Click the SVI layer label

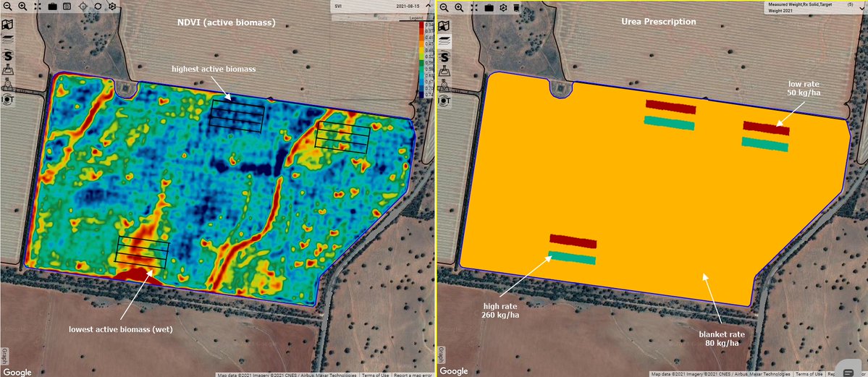point(337,6)
